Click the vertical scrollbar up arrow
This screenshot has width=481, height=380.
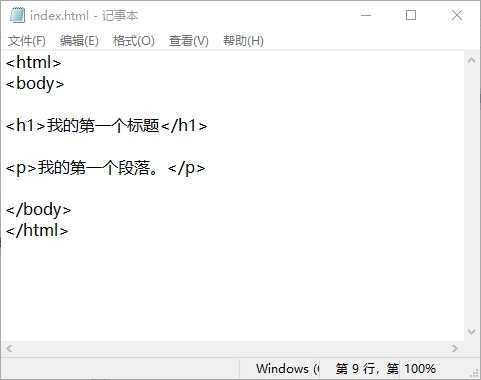pyautogui.click(x=472, y=60)
